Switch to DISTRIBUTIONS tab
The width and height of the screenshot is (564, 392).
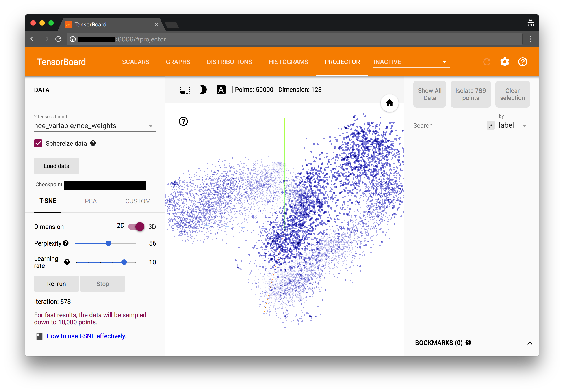click(229, 62)
